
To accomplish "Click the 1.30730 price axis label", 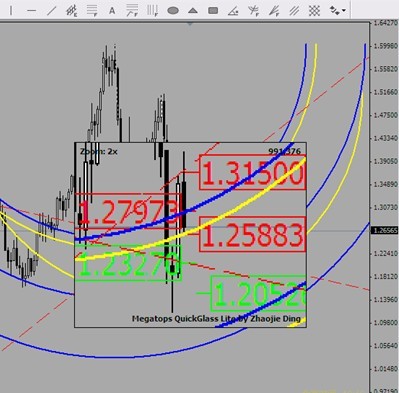I will [x=386, y=207].
